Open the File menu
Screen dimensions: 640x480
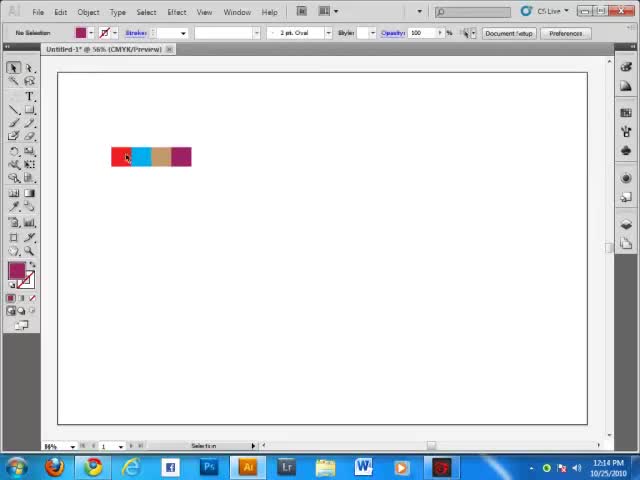click(38, 12)
